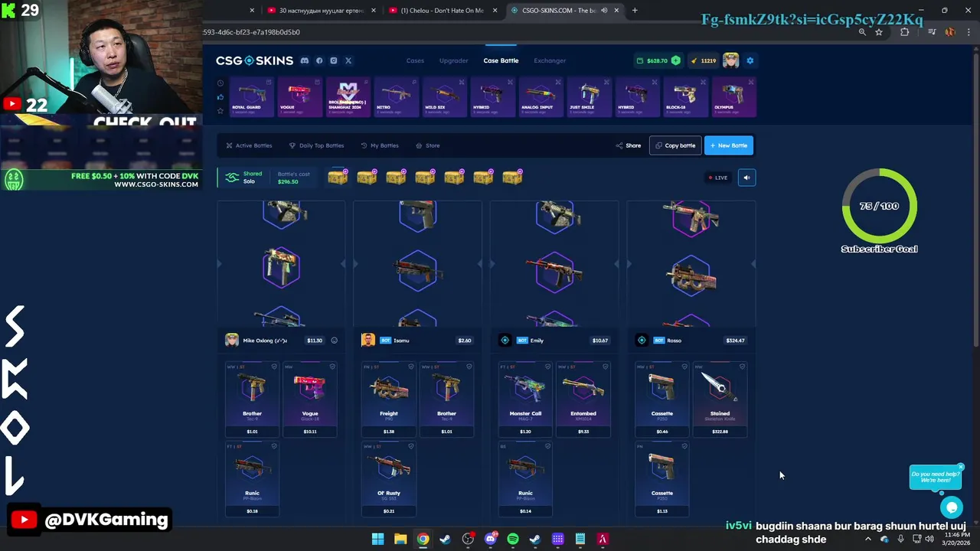Click the LIVE indicator button

(x=718, y=178)
